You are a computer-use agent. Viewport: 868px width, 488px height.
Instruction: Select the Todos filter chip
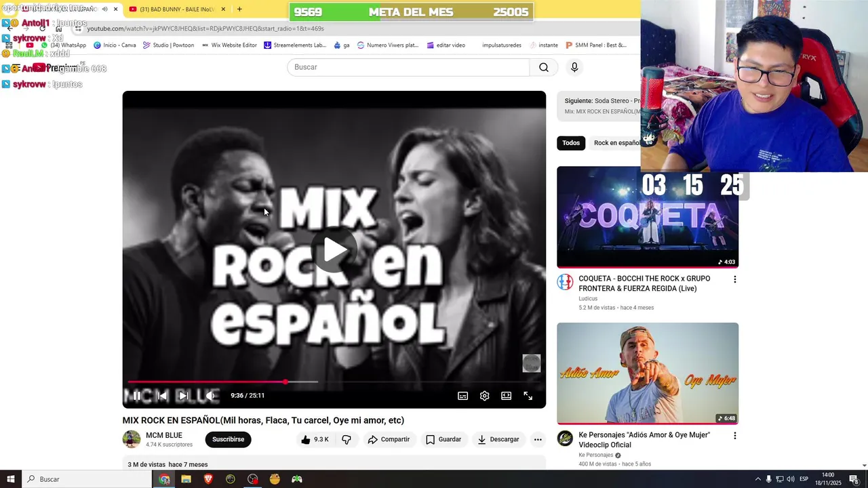click(x=571, y=143)
